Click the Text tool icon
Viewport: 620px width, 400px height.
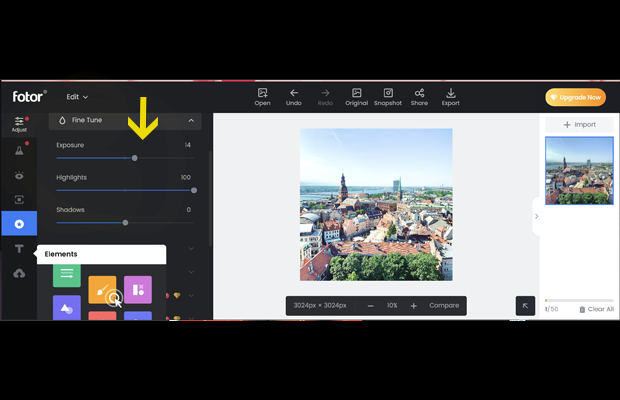(19, 248)
